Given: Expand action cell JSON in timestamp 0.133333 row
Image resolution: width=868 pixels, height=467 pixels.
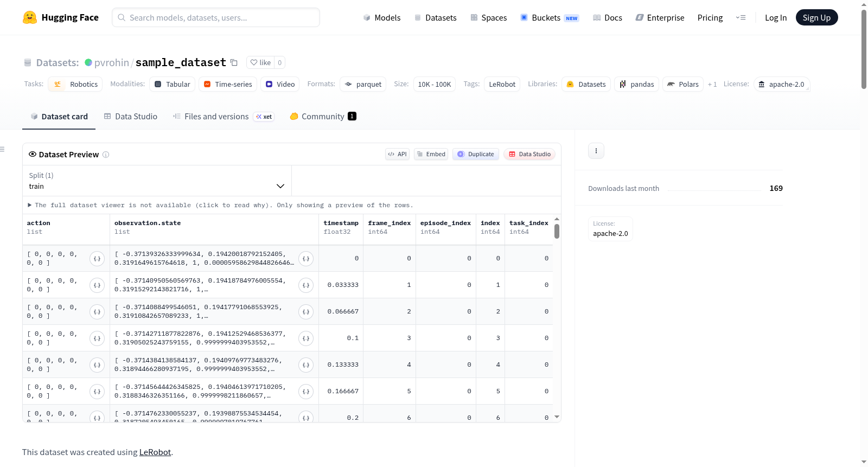Looking at the screenshot, I should 97,365.
